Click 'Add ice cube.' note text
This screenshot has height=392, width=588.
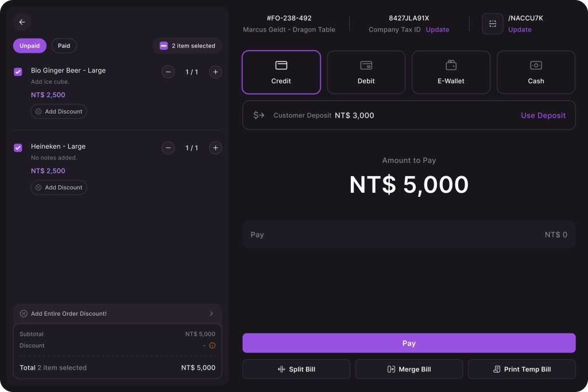click(x=50, y=81)
